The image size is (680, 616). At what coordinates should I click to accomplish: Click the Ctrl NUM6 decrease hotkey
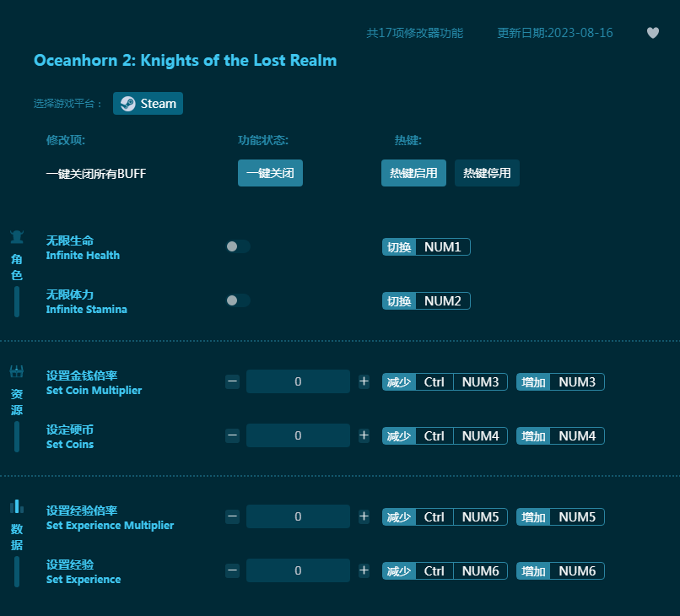[x=445, y=571]
